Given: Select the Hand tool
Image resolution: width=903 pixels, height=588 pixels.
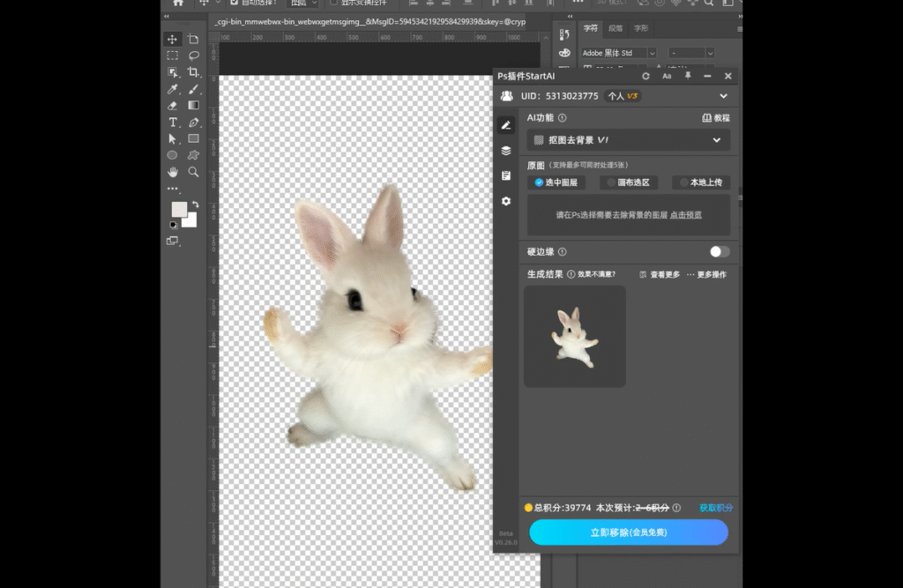Looking at the screenshot, I should click(172, 172).
